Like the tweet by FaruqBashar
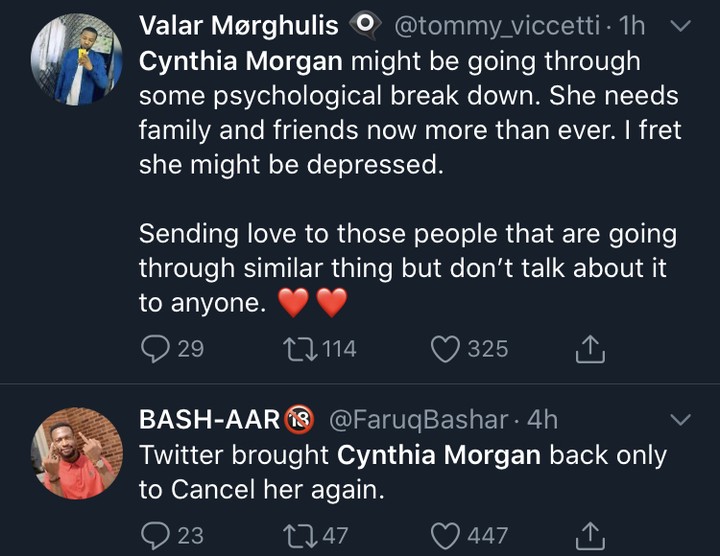This screenshot has width=720, height=556. point(446,535)
